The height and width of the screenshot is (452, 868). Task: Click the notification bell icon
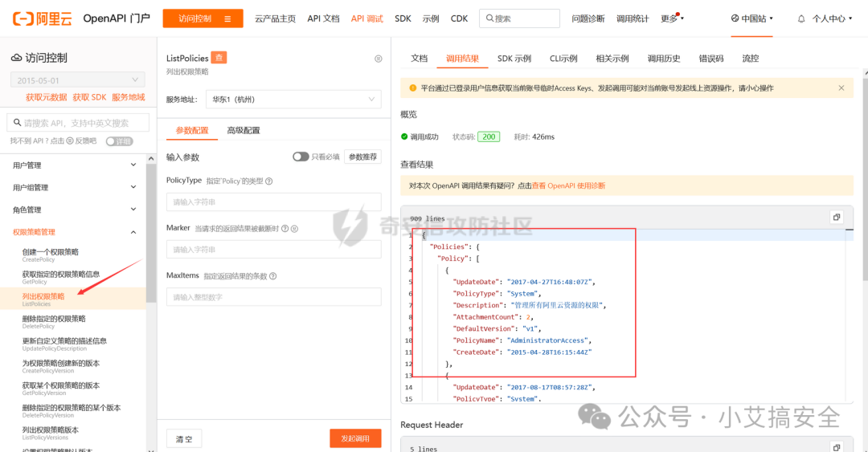coord(801,18)
